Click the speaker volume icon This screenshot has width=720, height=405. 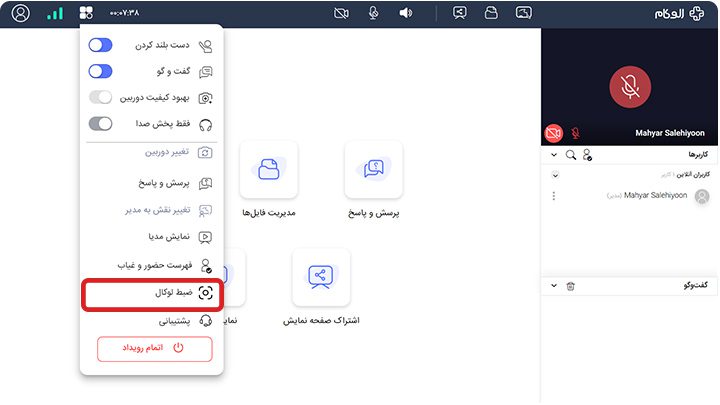point(405,13)
